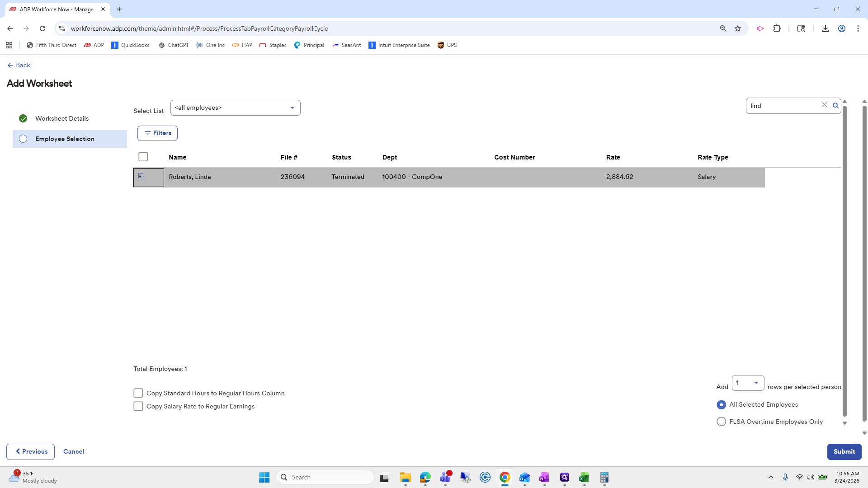Reload the ADP page

click(42, 28)
